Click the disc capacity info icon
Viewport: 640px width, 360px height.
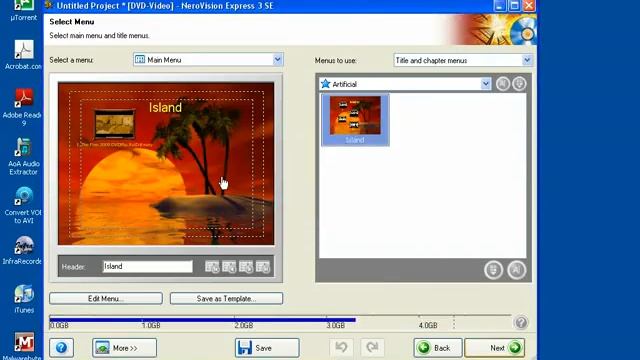(x=521, y=322)
